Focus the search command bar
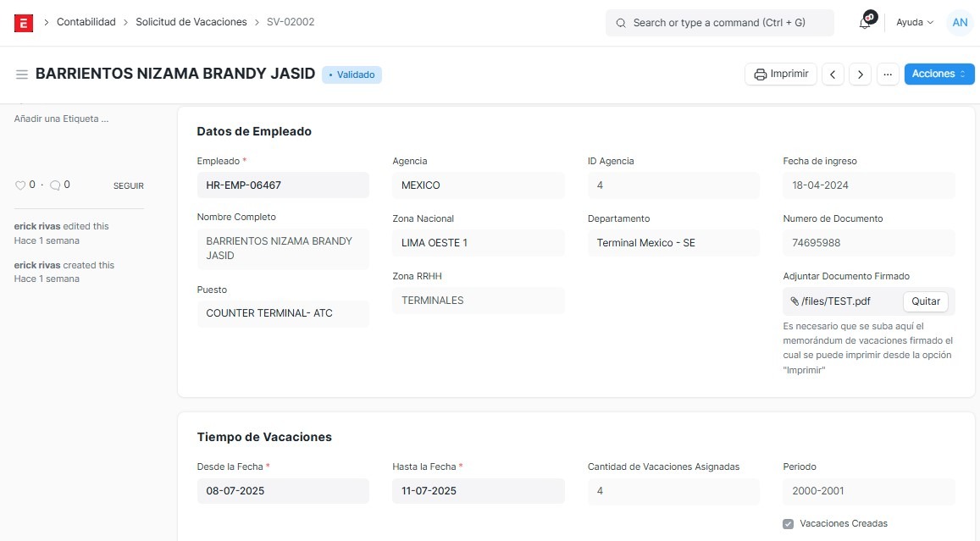The width and height of the screenshot is (980, 541). click(x=719, y=23)
